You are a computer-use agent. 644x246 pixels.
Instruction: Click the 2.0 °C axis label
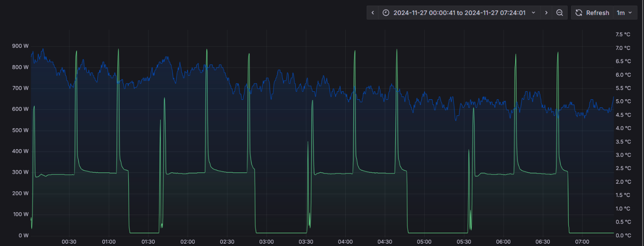(x=623, y=182)
